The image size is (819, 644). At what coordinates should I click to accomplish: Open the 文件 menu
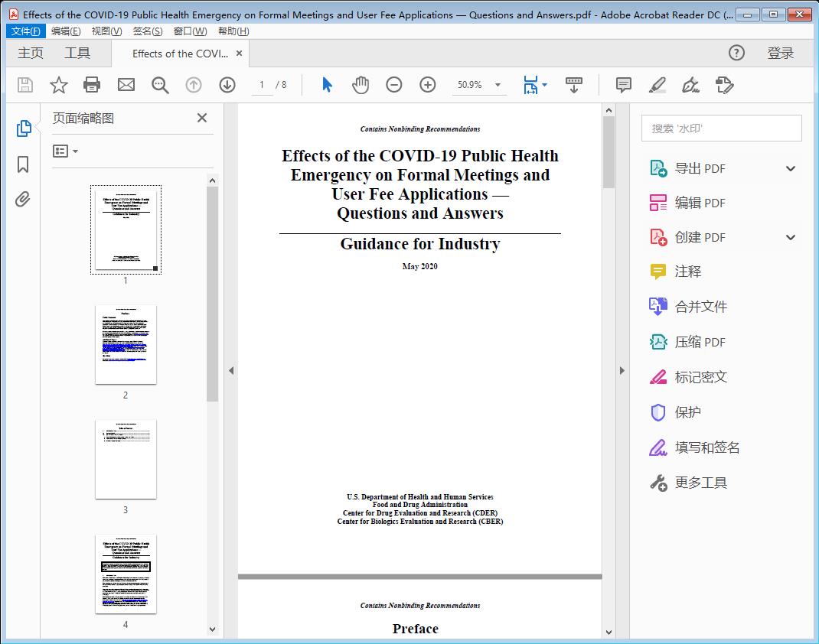click(25, 31)
